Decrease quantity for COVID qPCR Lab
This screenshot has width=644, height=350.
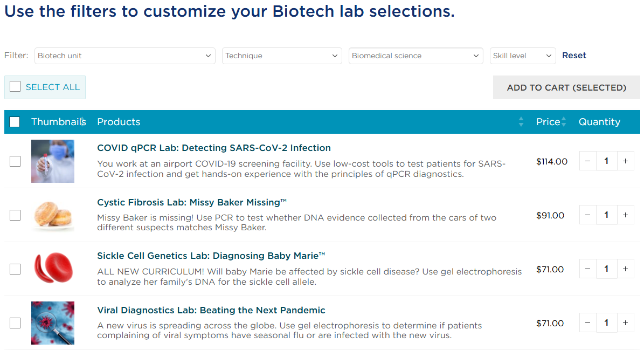coord(587,161)
